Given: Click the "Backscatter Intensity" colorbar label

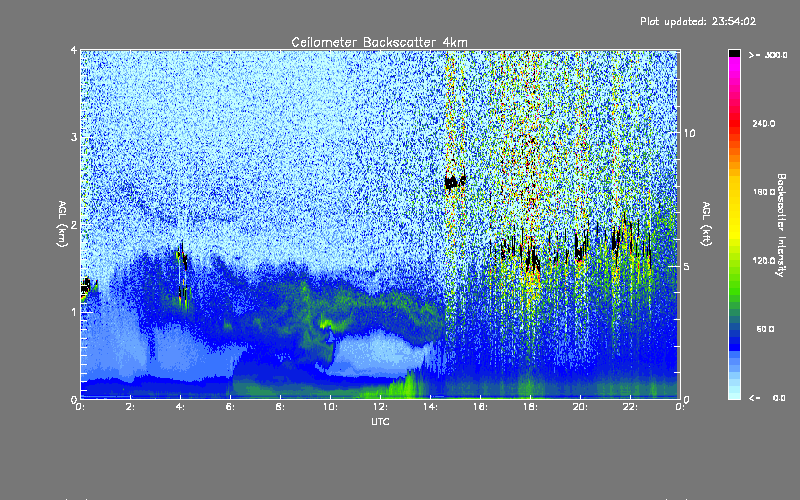Looking at the screenshot, I should click(x=781, y=225).
